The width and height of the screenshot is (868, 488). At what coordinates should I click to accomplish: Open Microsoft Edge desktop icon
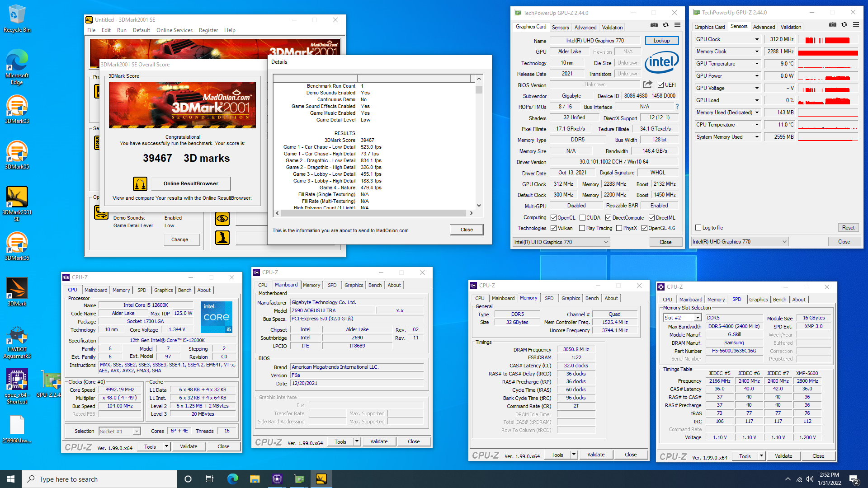click(x=17, y=67)
